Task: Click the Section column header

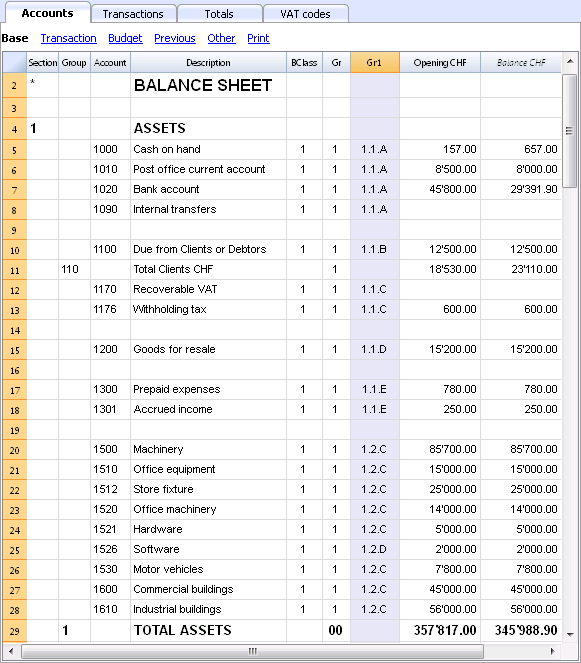Action: coord(43,63)
